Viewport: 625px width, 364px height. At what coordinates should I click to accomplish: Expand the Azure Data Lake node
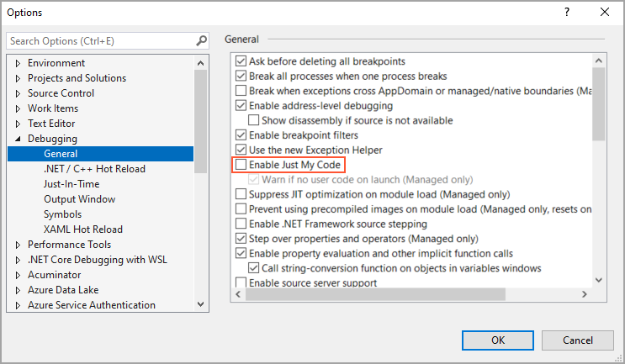(19, 290)
